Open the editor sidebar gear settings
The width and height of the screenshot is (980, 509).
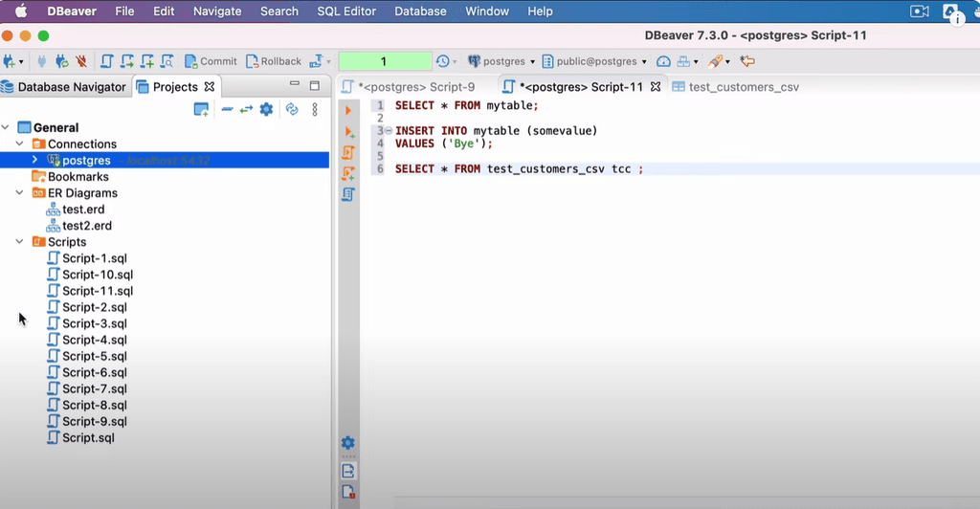[348, 443]
